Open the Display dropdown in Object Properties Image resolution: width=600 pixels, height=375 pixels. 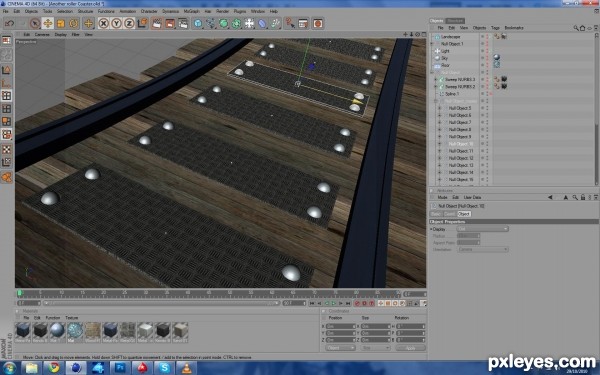click(482, 229)
